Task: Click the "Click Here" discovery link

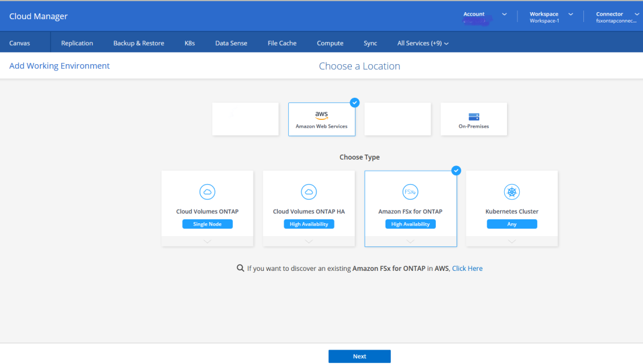Action: (x=467, y=268)
